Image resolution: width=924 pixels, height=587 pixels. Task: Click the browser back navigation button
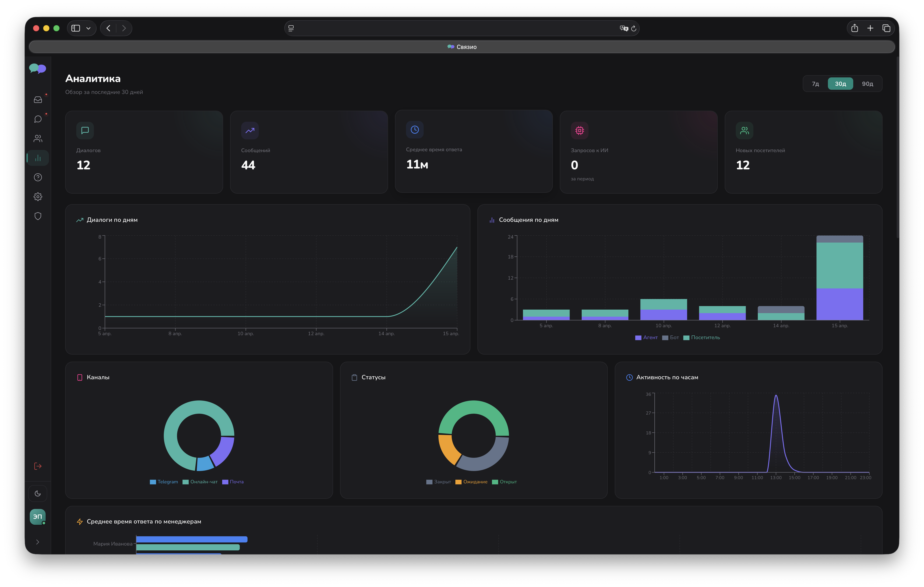pyautogui.click(x=109, y=28)
